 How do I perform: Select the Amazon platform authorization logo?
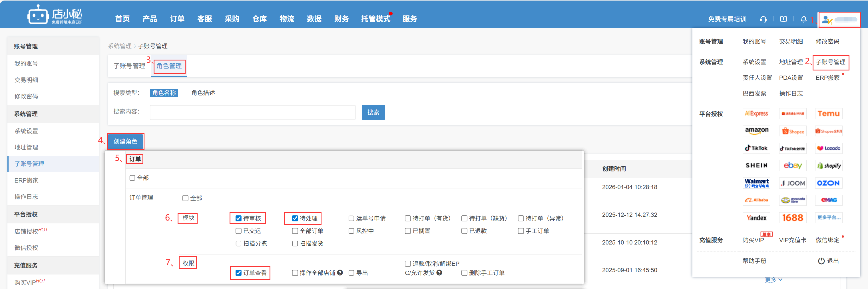(x=756, y=131)
